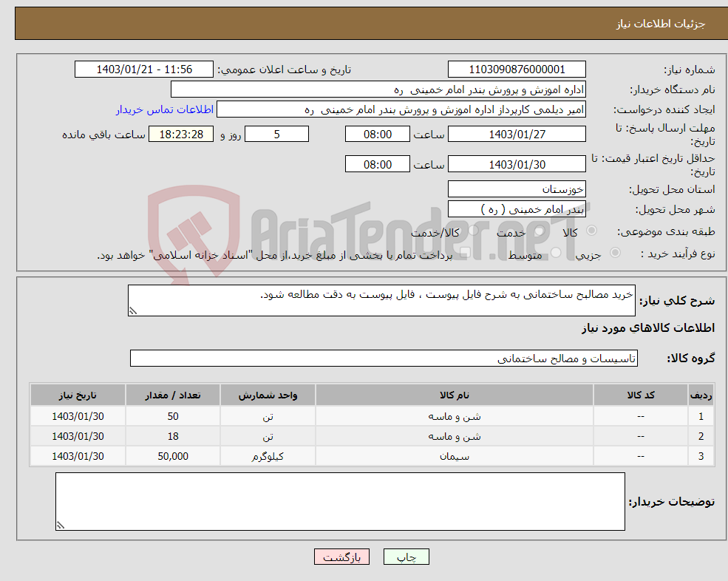Click the کد کالا column header
728x581 pixels.
point(641,395)
